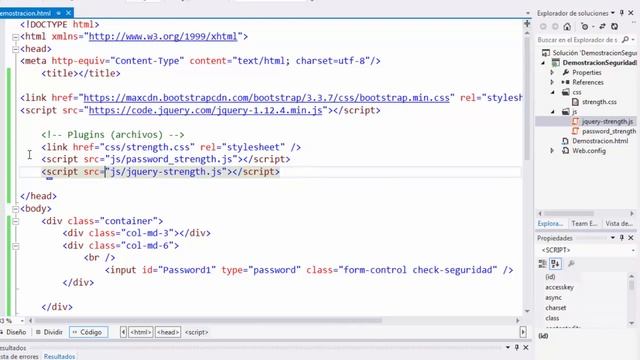640x360 pixels.
Task: Click the editor horizontal scrollbar
Action: 208,321
